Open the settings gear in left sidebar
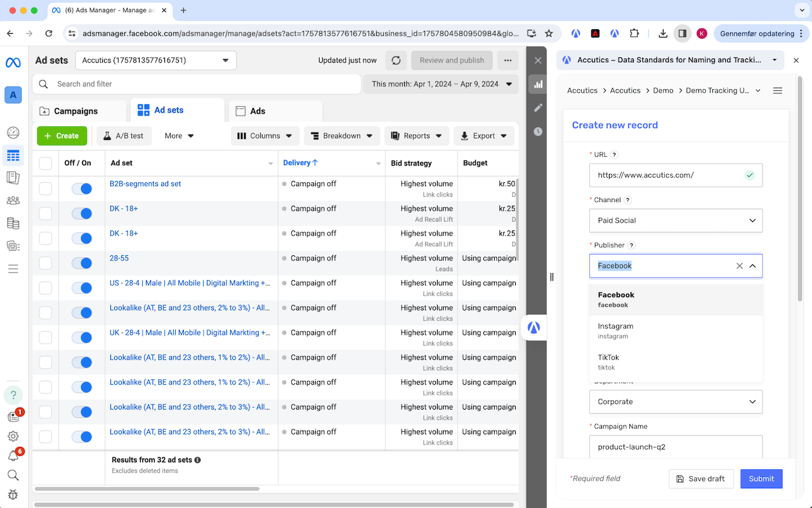The width and height of the screenshot is (812, 508). point(13,436)
